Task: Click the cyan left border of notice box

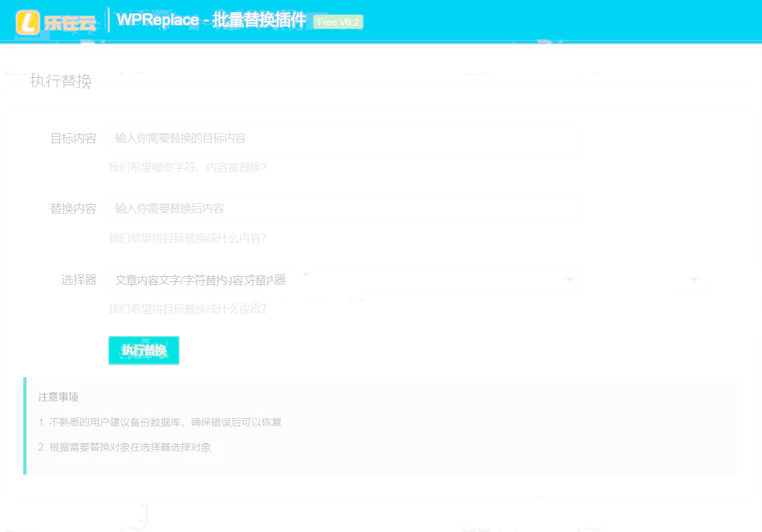Action: click(x=25, y=426)
